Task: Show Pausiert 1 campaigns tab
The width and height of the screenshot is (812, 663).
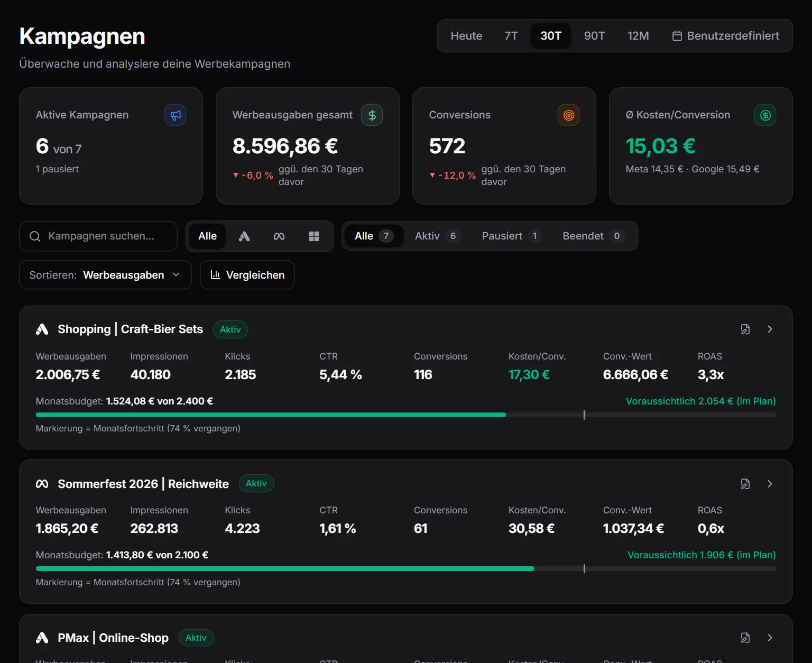Action: 512,236
